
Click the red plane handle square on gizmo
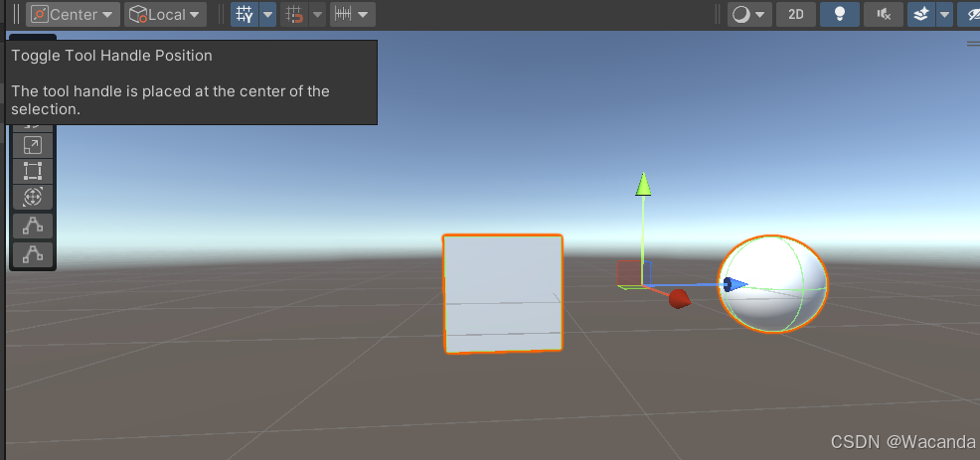click(629, 272)
